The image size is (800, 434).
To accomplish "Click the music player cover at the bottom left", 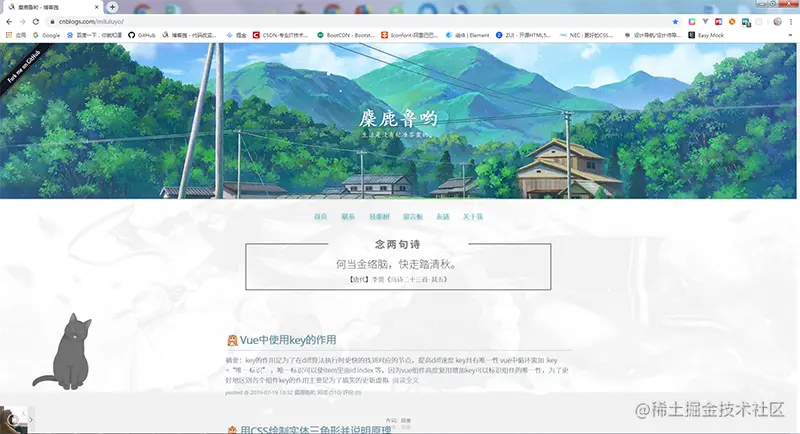I will 13,420.
